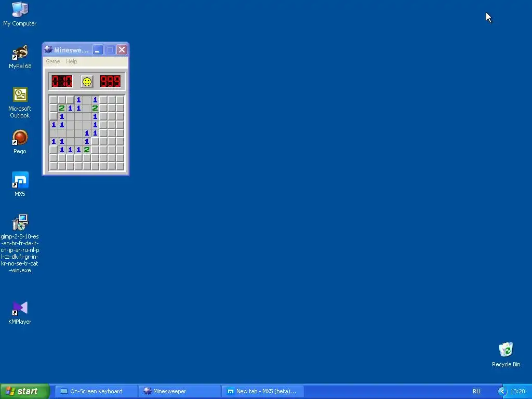Minimize the Minesweeper window
The height and width of the screenshot is (399, 532).
[98, 50]
